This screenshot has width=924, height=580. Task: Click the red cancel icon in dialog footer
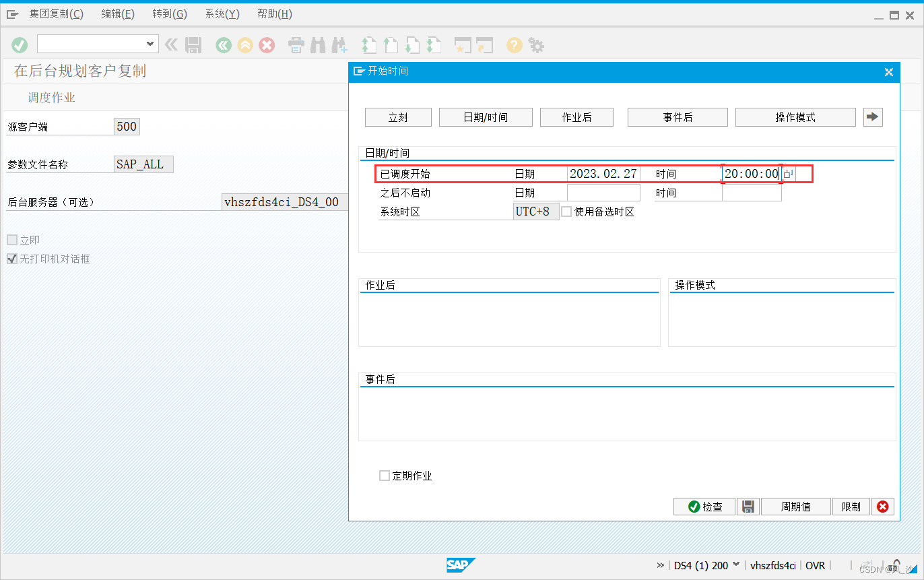coord(882,507)
